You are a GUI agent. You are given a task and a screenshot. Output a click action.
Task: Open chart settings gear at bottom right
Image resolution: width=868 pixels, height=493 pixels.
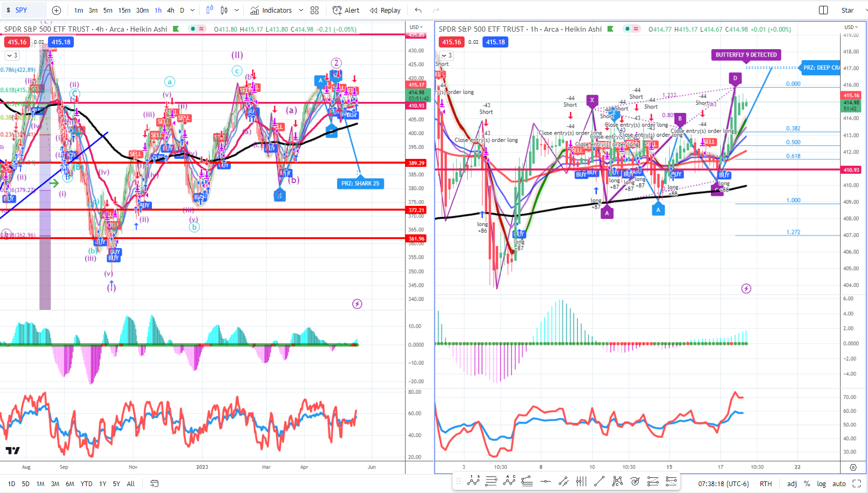click(x=853, y=467)
